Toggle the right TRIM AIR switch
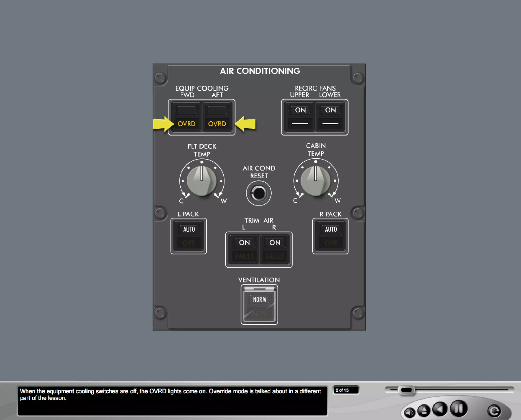Screen dimensions: 521x420 [x=274, y=249]
